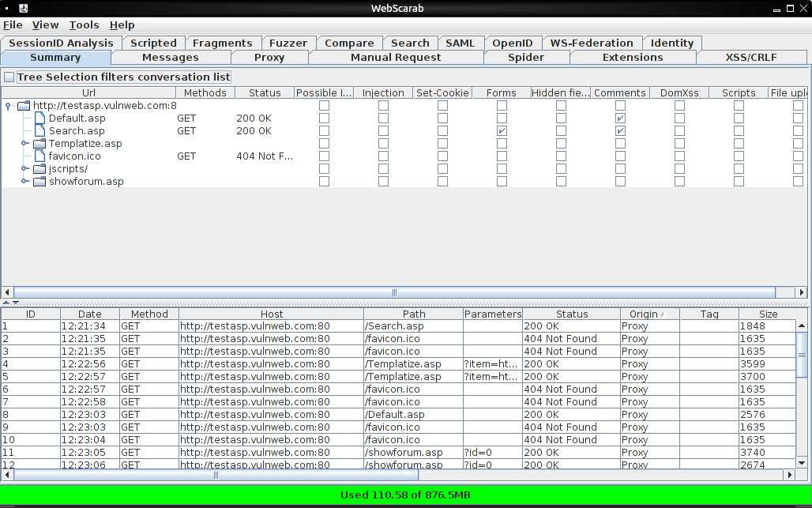This screenshot has height=508, width=812.
Task: Toggle Scripts checkbox for Templatize.asp
Action: pos(739,144)
